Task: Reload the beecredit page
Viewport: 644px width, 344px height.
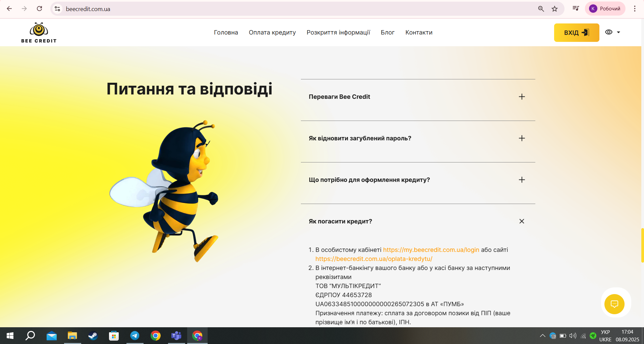Action: [x=39, y=9]
